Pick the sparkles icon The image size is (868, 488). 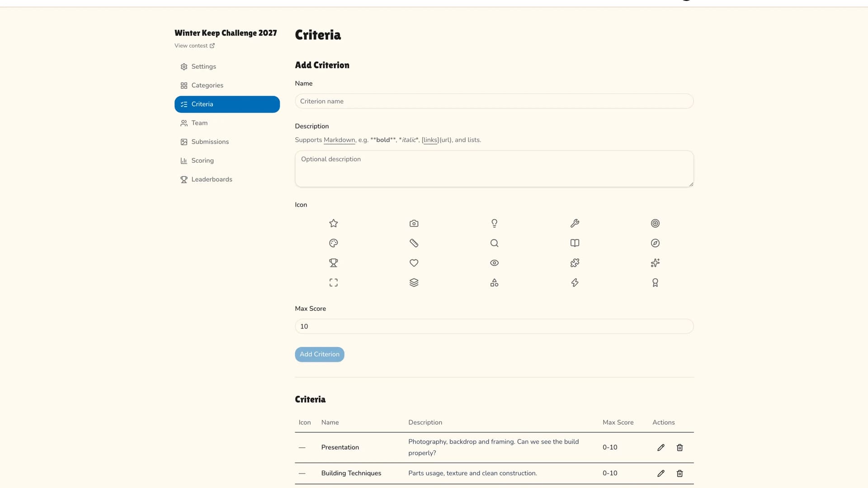pos(655,263)
